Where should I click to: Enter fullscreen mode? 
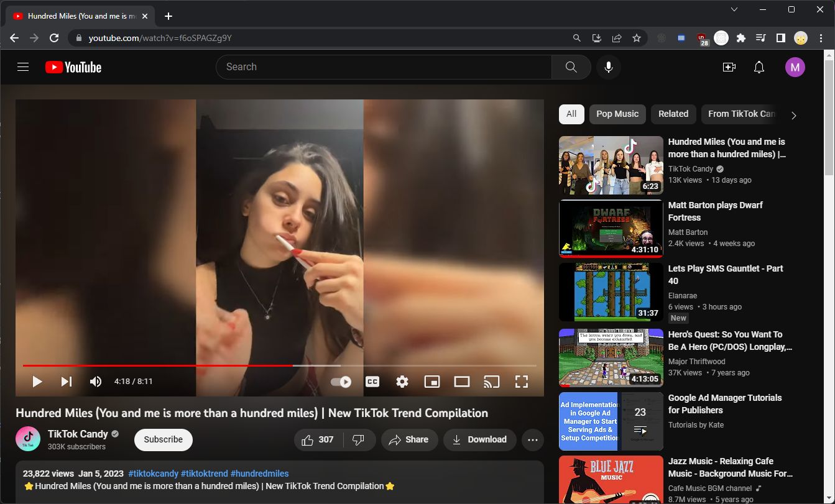[x=522, y=382]
